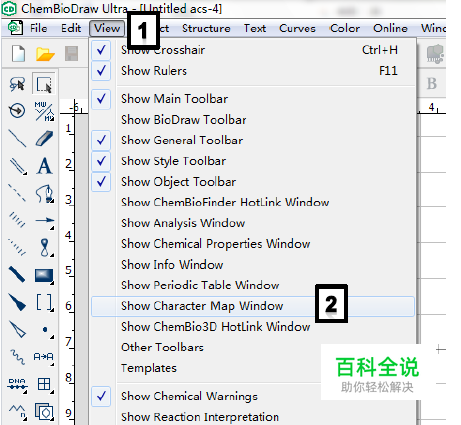Select the Eraser tool

(44, 138)
